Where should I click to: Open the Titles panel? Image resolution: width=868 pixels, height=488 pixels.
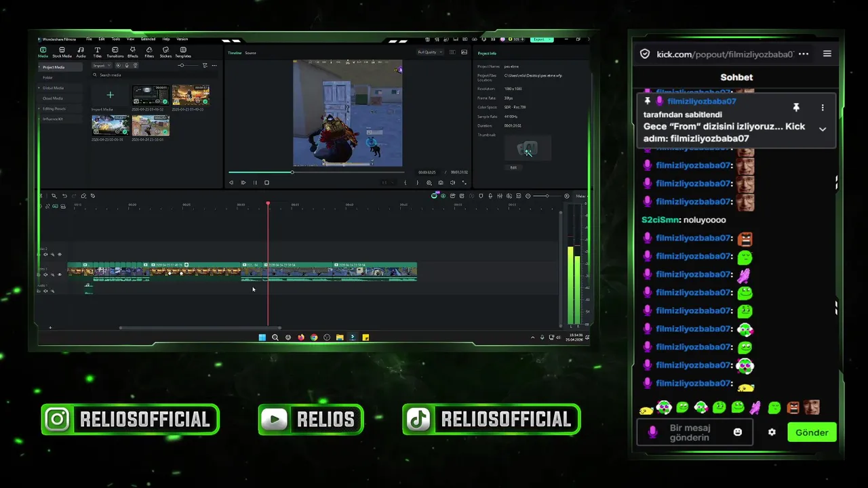pos(98,52)
